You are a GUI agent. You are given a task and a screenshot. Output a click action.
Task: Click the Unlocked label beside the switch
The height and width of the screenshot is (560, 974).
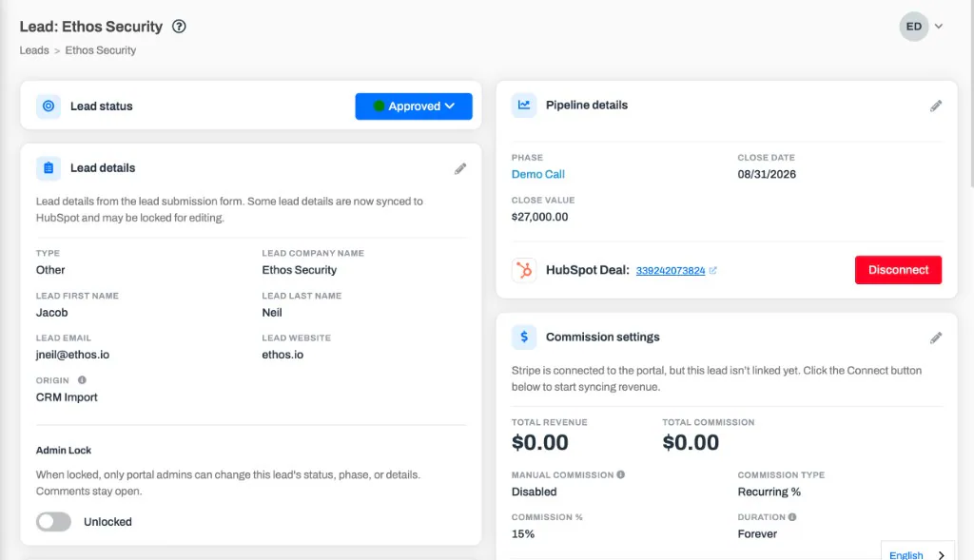pyautogui.click(x=107, y=522)
